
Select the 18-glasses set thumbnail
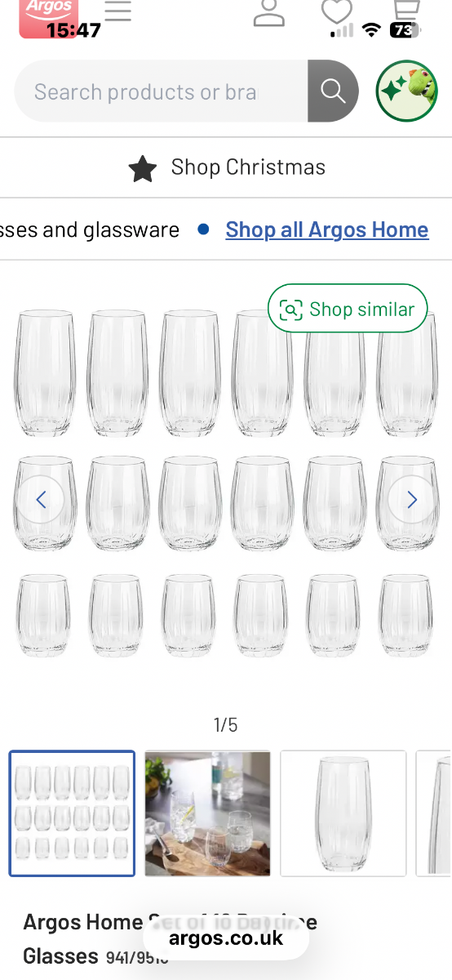[x=72, y=813]
